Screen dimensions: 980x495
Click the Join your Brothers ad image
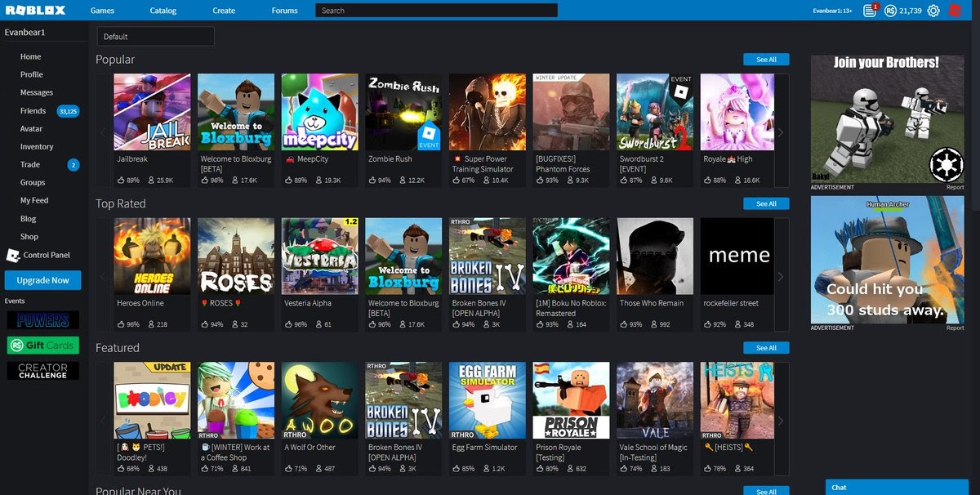[x=888, y=118]
